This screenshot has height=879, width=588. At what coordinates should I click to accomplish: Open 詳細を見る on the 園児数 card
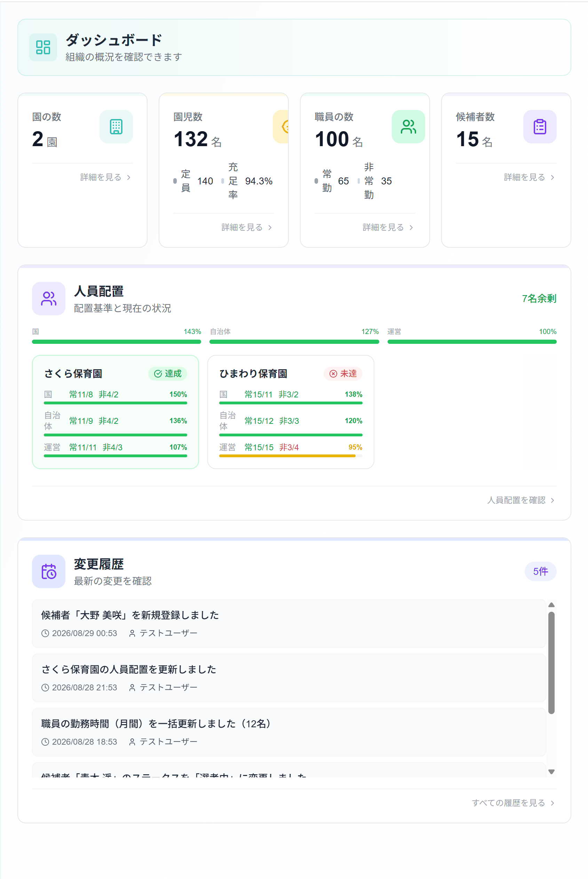tap(247, 227)
